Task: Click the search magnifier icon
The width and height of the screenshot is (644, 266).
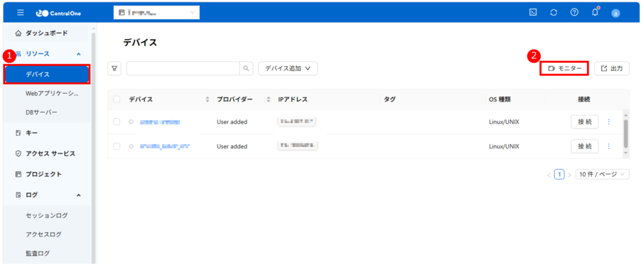Action: (246, 69)
